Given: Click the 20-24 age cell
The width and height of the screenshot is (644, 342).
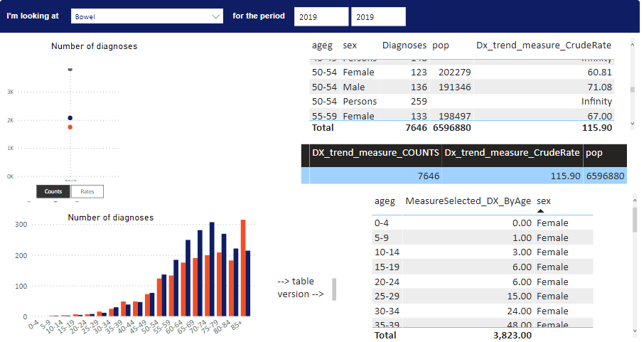Looking at the screenshot, I should (x=387, y=282).
